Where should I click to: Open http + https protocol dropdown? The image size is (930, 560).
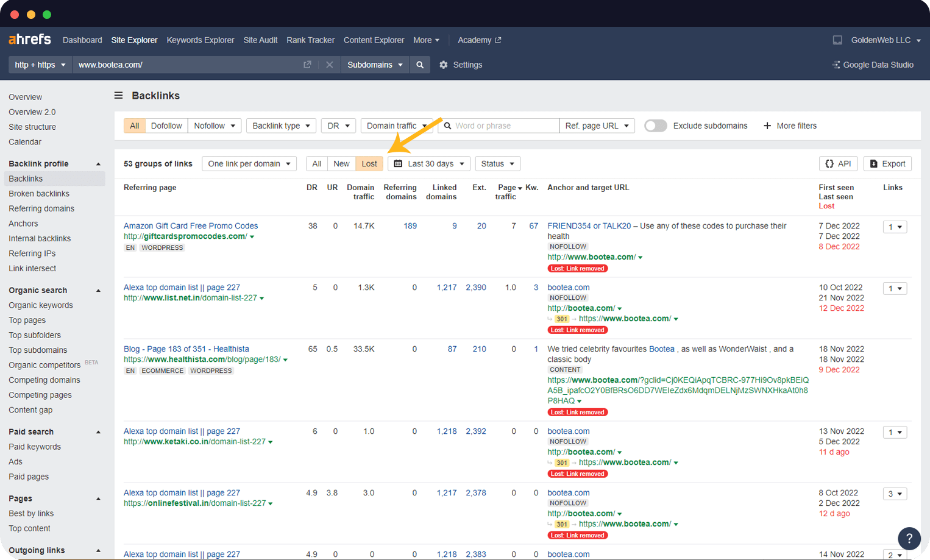tap(40, 65)
